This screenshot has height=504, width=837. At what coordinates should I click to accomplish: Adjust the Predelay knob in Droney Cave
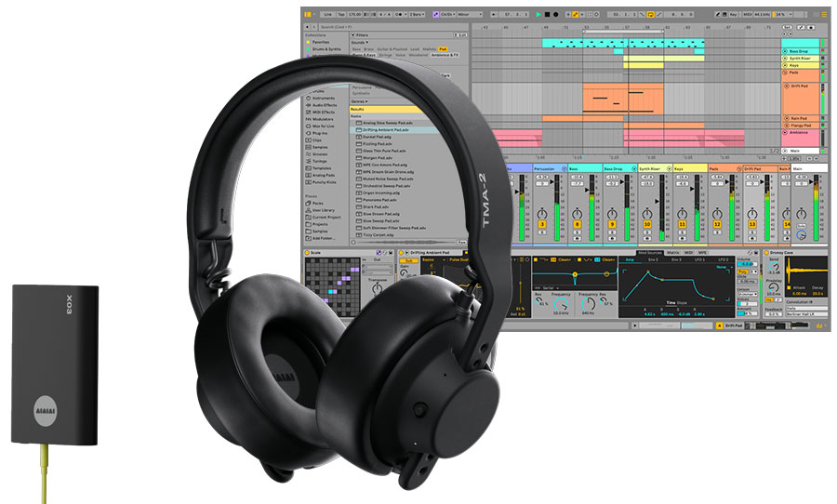point(774,287)
